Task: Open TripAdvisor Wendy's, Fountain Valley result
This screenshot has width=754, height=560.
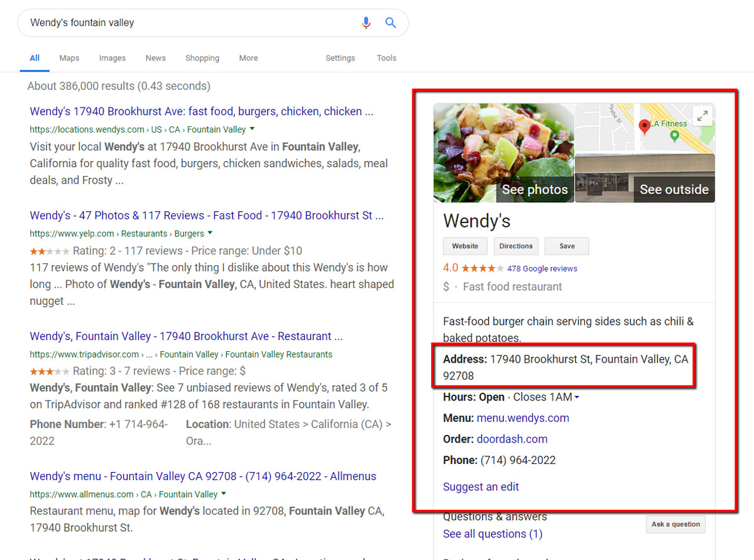Action: click(x=186, y=336)
